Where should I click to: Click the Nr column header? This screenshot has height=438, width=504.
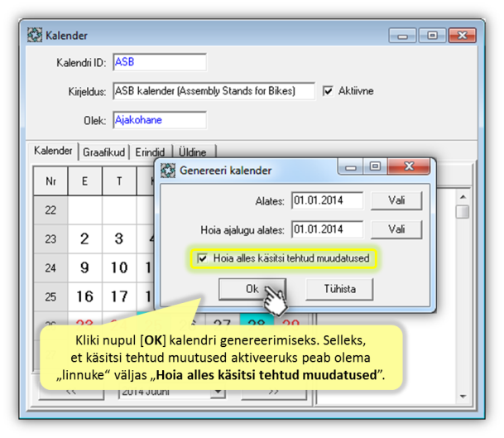point(50,181)
